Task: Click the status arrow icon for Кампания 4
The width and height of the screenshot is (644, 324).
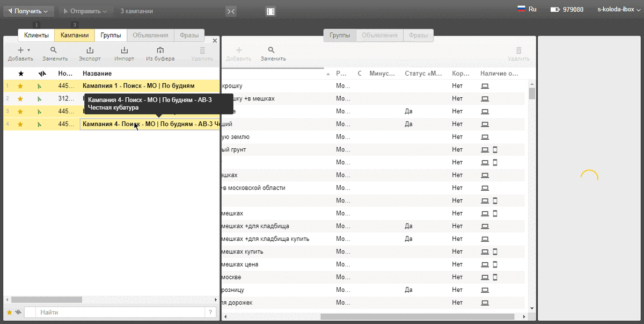Action: pyautogui.click(x=39, y=124)
